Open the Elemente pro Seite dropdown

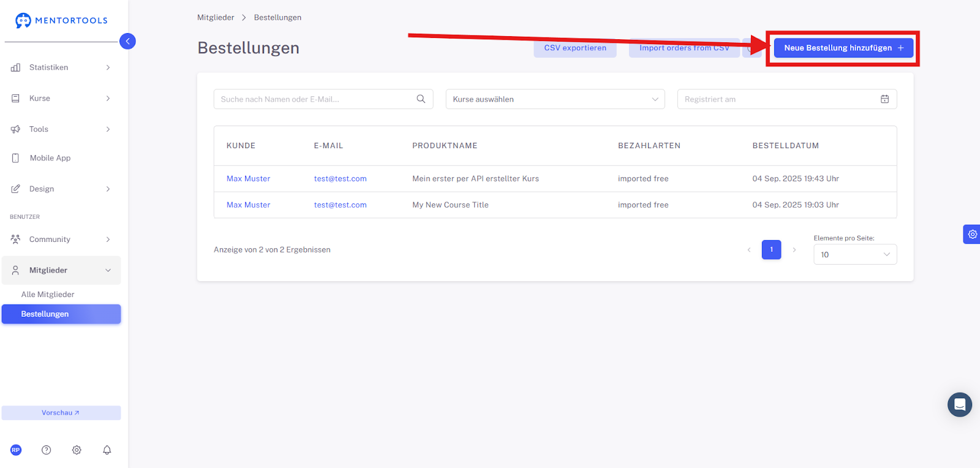click(855, 254)
